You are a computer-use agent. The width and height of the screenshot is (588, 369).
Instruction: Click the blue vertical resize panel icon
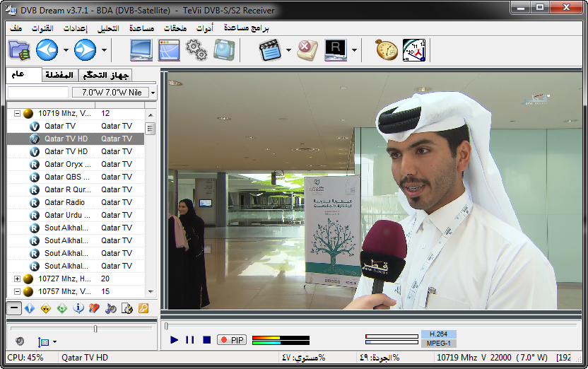pos(43,341)
